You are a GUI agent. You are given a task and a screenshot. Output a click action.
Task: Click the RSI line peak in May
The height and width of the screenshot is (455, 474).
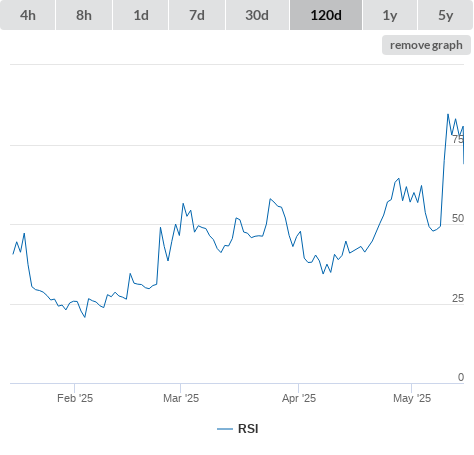[x=448, y=114]
